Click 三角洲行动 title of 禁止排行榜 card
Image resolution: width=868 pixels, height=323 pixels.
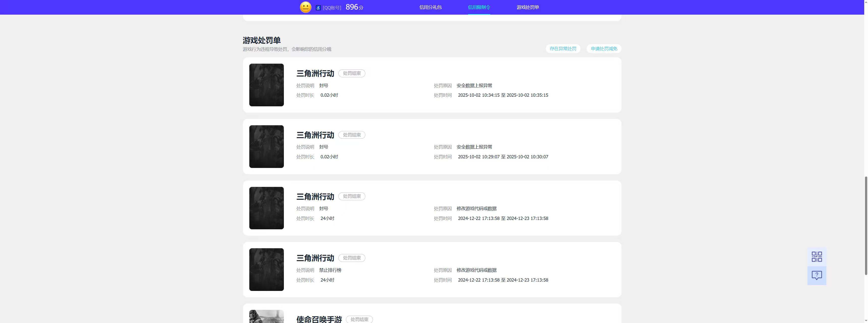315,258
